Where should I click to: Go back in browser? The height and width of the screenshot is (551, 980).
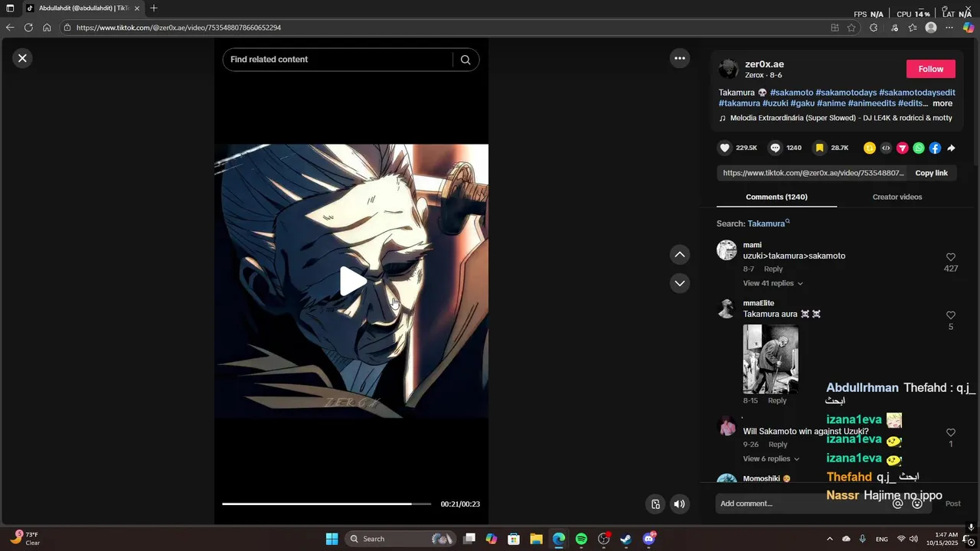[x=10, y=28]
